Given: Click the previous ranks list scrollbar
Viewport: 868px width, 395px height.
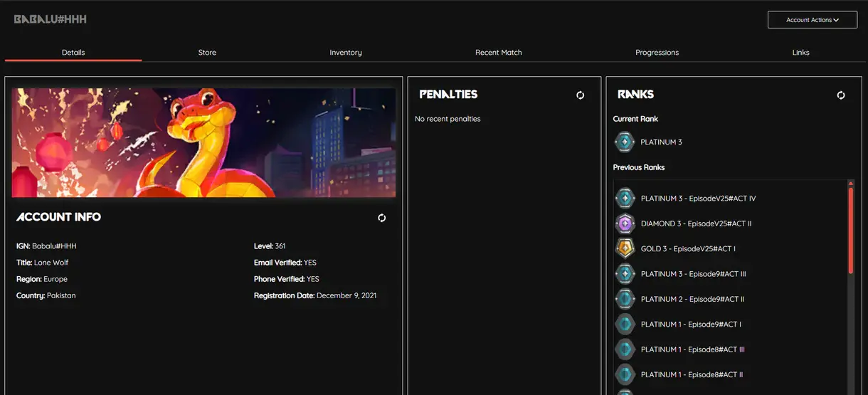Looking at the screenshot, I should pos(851,229).
